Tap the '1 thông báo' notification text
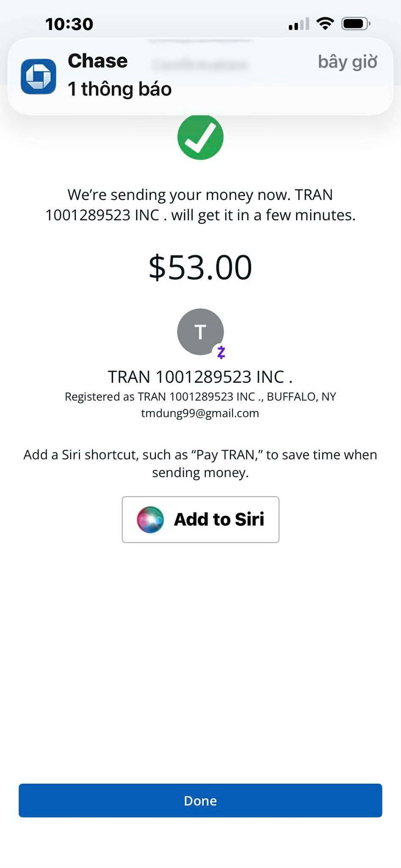Viewport: 401px width, 868px height. tap(120, 89)
